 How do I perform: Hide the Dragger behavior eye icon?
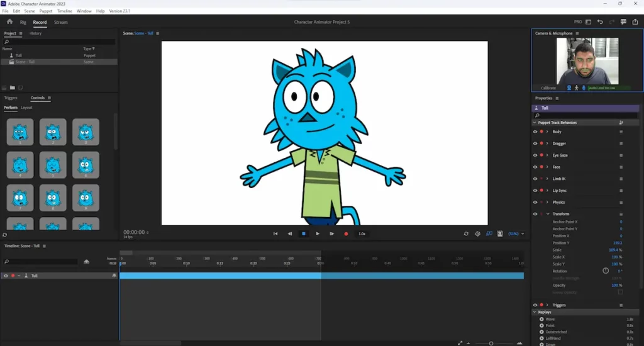(x=535, y=143)
